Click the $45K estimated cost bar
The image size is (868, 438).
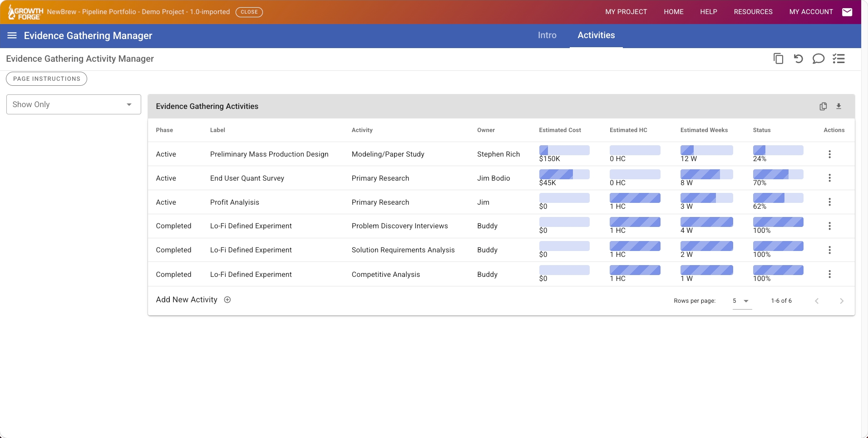[564, 174]
